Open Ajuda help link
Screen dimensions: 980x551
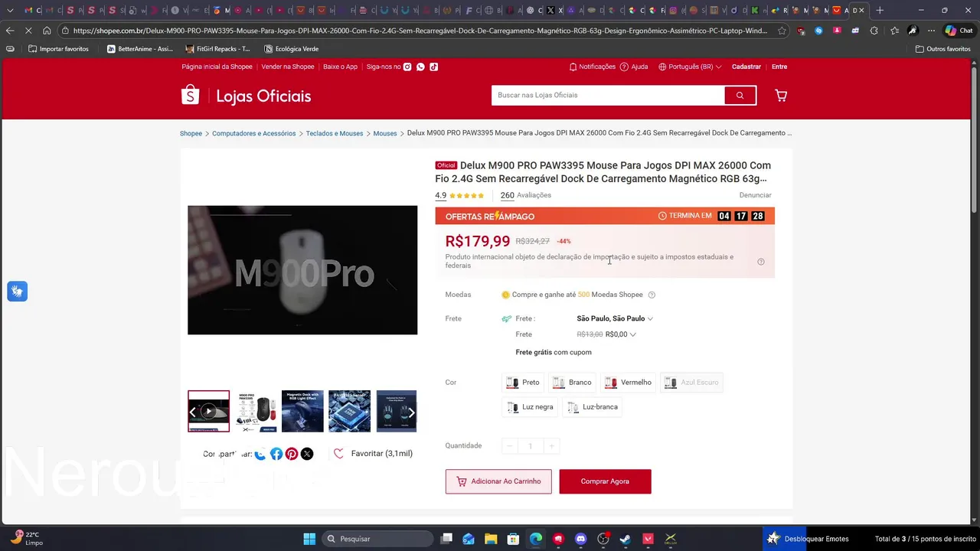634,67
